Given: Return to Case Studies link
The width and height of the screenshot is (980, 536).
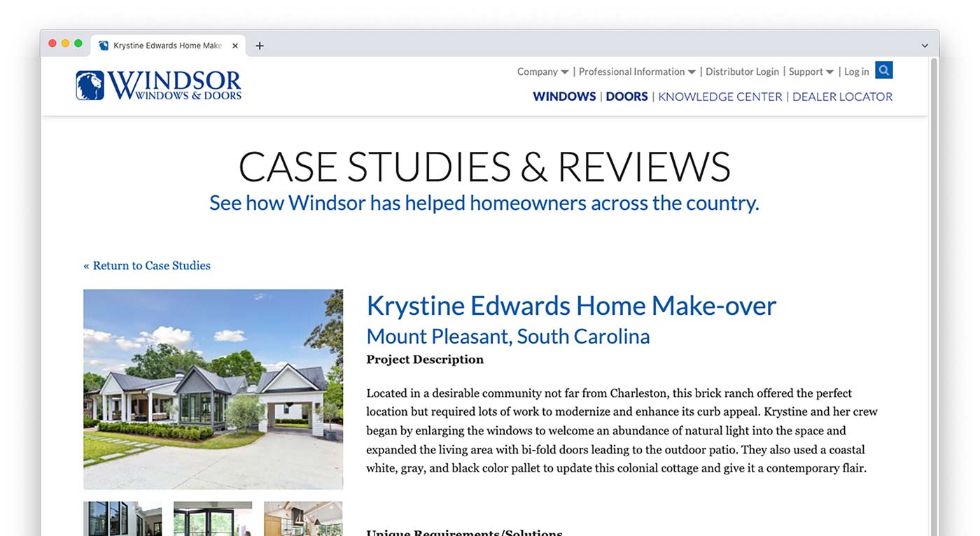Looking at the screenshot, I should tap(147, 265).
